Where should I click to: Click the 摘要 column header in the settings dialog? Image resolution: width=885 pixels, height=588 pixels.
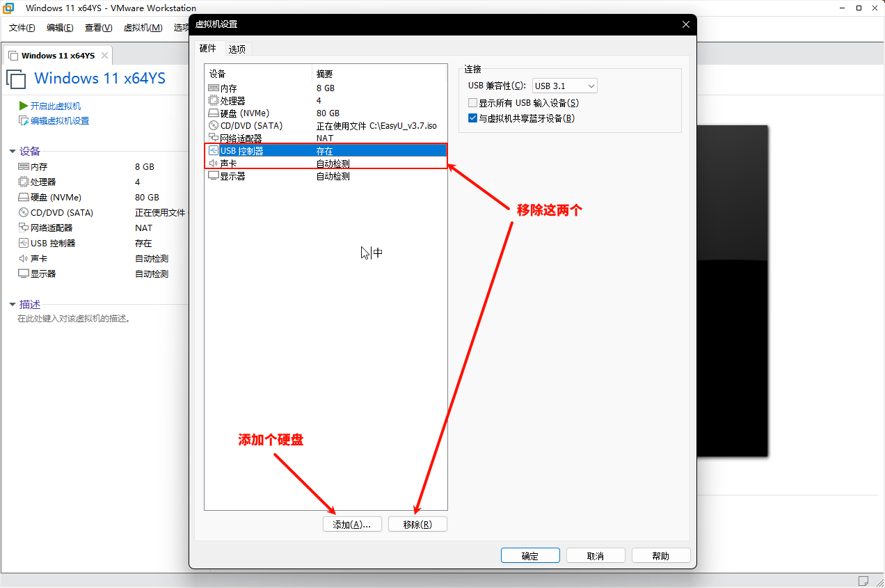(x=379, y=74)
